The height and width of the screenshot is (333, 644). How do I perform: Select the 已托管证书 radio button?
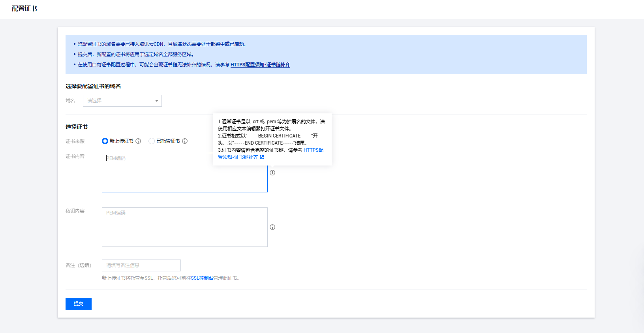(x=152, y=141)
